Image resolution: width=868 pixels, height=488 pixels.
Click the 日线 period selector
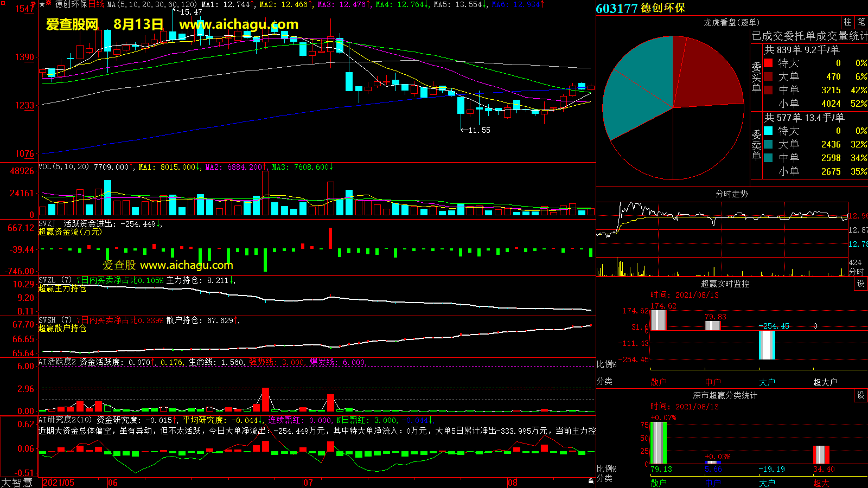coord(96,4)
